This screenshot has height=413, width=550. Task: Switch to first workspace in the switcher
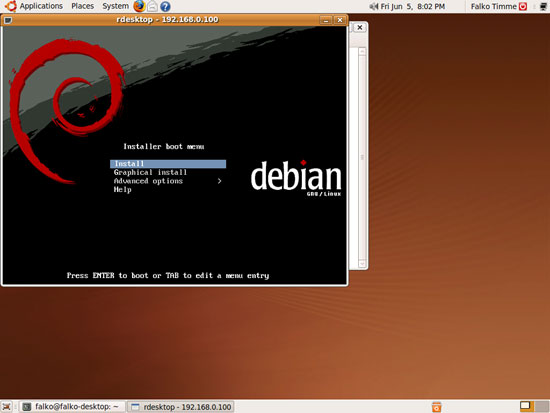pyautogui.click(x=526, y=406)
